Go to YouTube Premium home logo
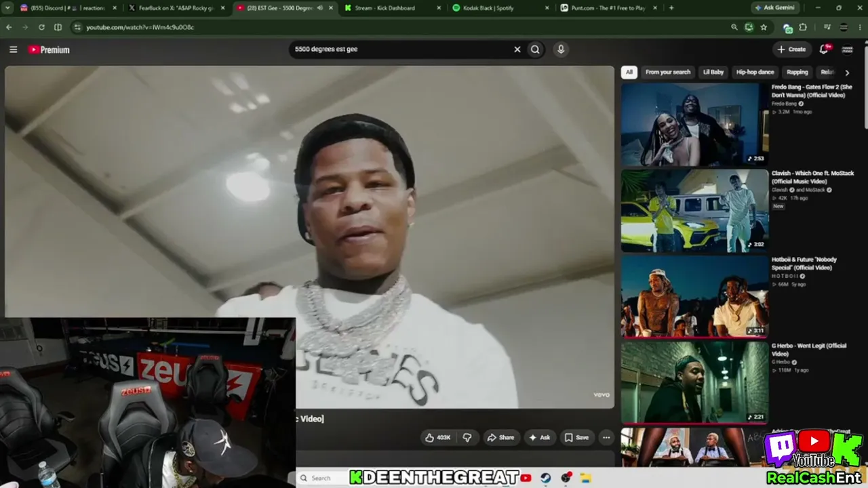The width and height of the screenshot is (868, 488). coord(49,49)
